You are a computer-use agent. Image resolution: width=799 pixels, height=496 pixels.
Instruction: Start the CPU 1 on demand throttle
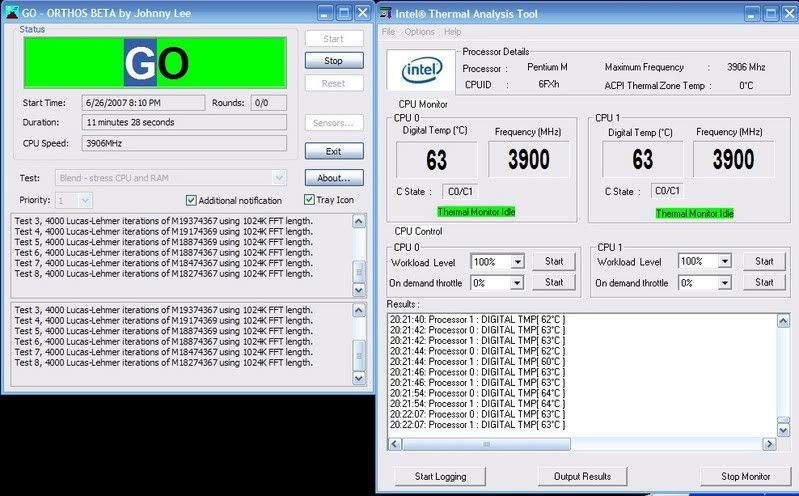click(764, 282)
